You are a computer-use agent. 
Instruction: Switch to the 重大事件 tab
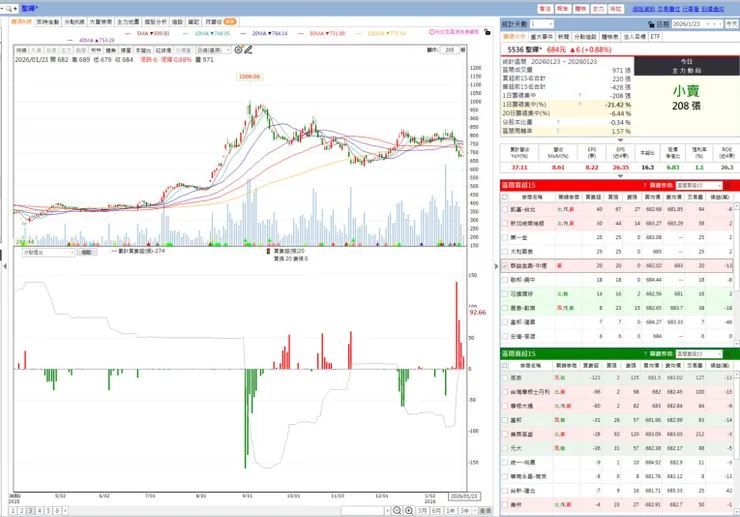point(542,36)
